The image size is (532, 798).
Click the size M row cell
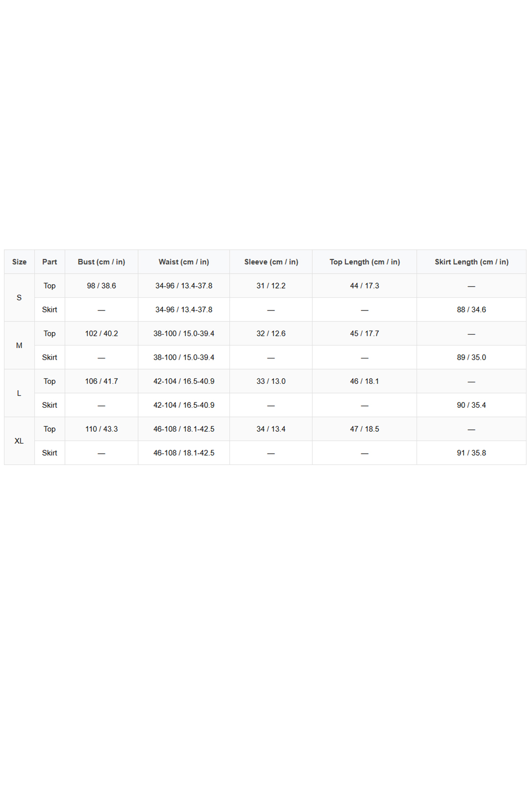point(20,345)
